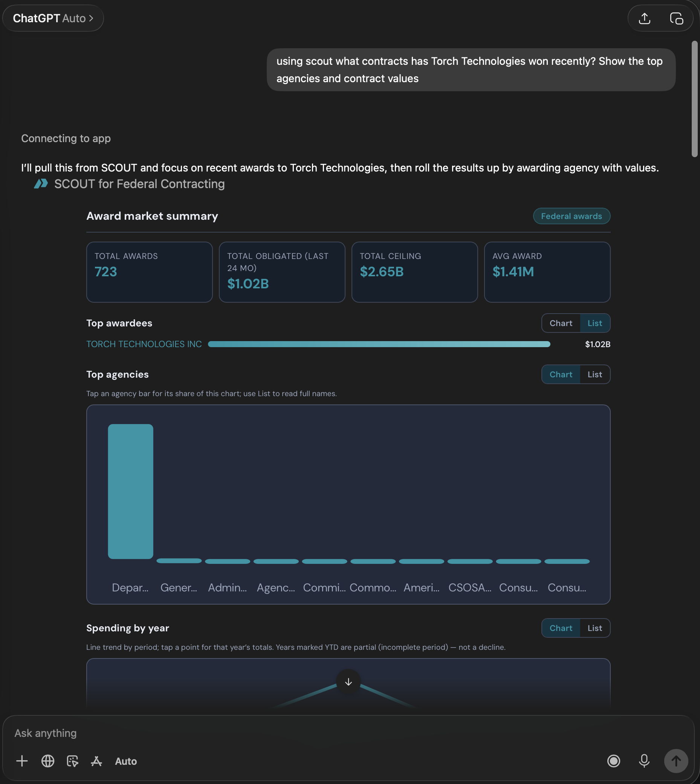The image size is (700, 784).
Task: Select the AVG AWARD $1.41M card
Action: 547,272
